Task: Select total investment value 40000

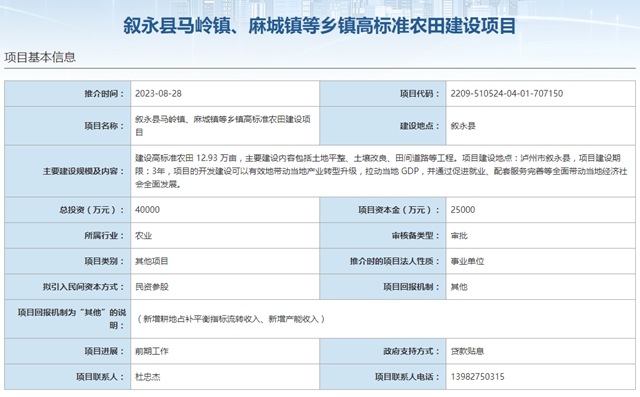Action: pyautogui.click(x=147, y=210)
